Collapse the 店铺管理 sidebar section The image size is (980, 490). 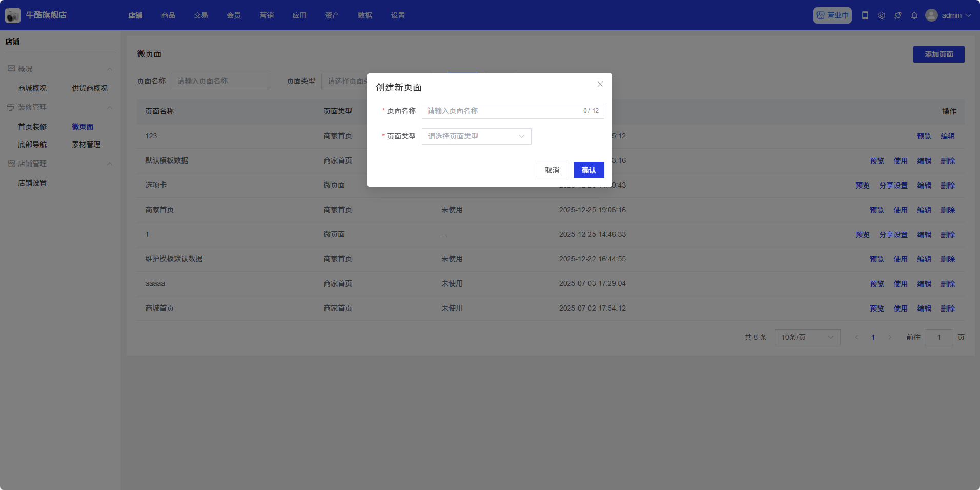click(110, 164)
